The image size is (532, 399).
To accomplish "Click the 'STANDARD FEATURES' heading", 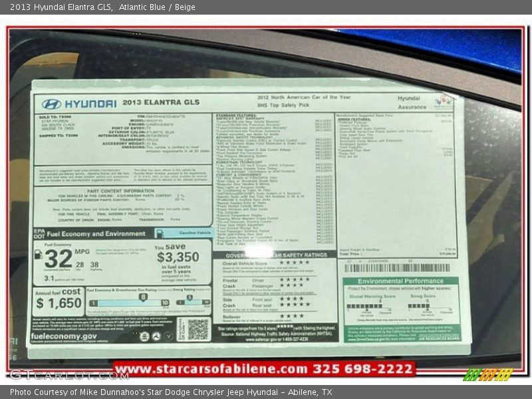I will pyautogui.click(x=236, y=116).
